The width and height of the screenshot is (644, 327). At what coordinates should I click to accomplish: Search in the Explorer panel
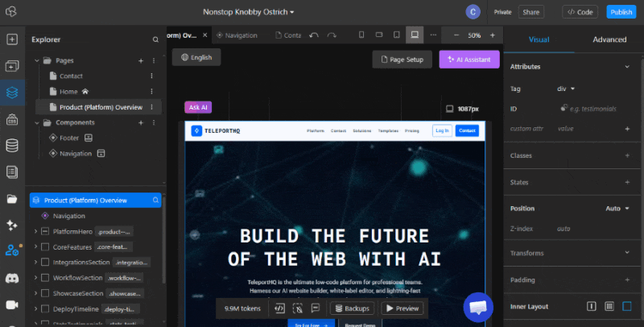pos(155,39)
